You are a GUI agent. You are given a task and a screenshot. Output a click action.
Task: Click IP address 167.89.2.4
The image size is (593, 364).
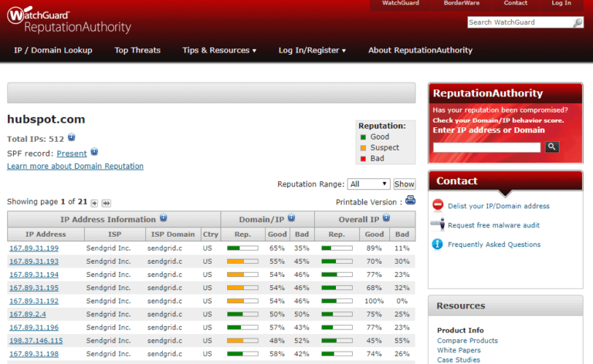[28, 314]
